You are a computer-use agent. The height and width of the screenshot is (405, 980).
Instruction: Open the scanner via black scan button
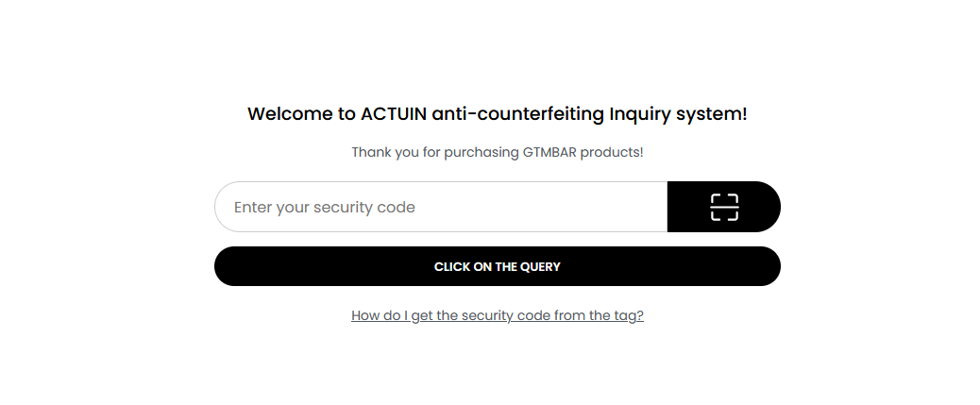pos(724,207)
